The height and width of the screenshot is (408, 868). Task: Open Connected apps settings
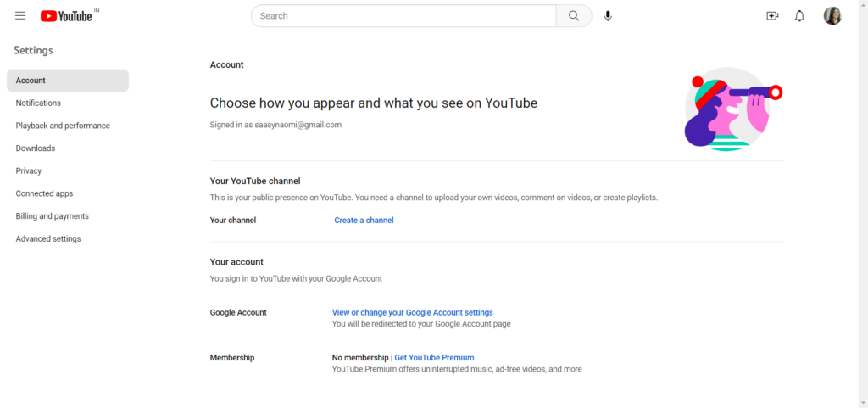pyautogui.click(x=68, y=193)
